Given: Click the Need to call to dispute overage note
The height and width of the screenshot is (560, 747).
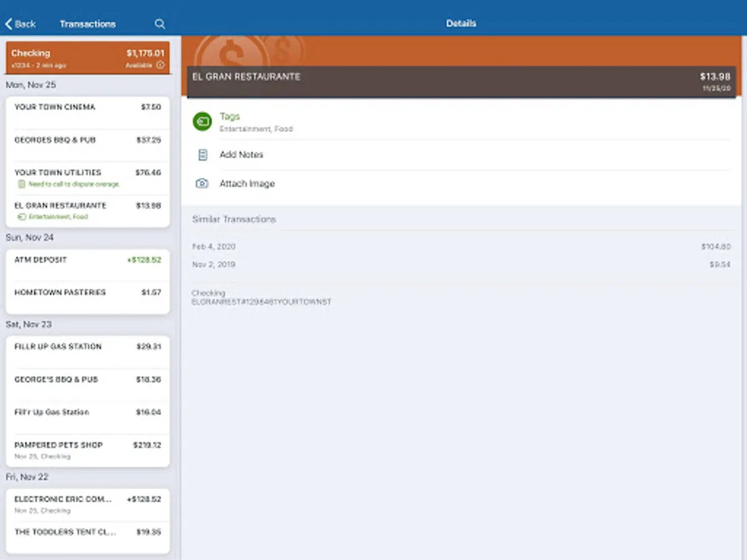Looking at the screenshot, I should (x=73, y=184).
